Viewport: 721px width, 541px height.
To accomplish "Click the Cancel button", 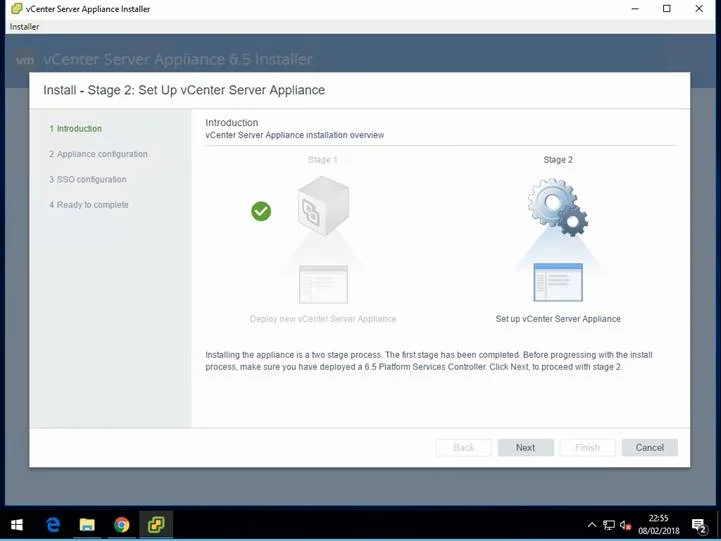I will pos(649,447).
